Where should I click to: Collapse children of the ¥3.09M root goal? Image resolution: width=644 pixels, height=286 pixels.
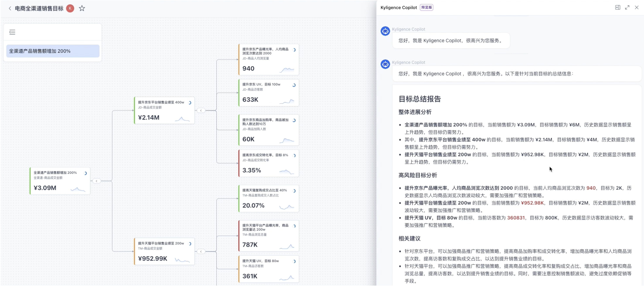coord(97,181)
